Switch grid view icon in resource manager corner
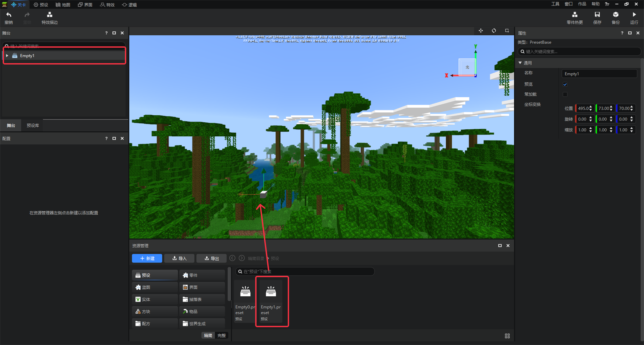 click(507, 336)
